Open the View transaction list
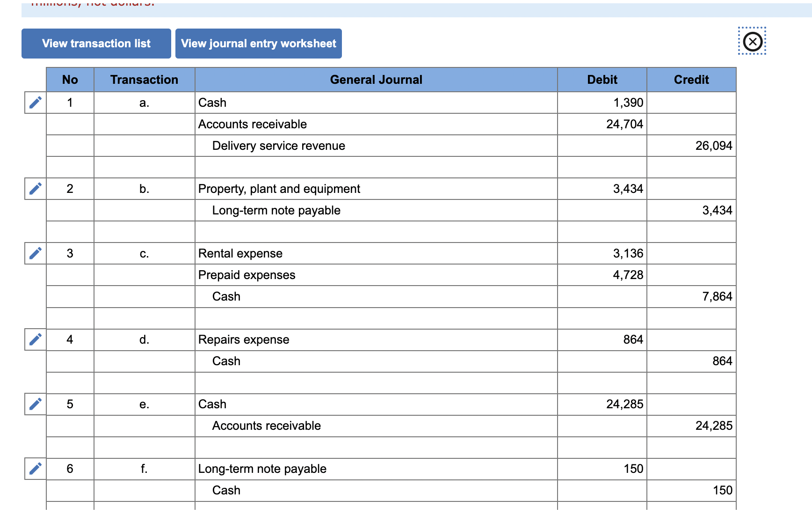 [x=96, y=43]
